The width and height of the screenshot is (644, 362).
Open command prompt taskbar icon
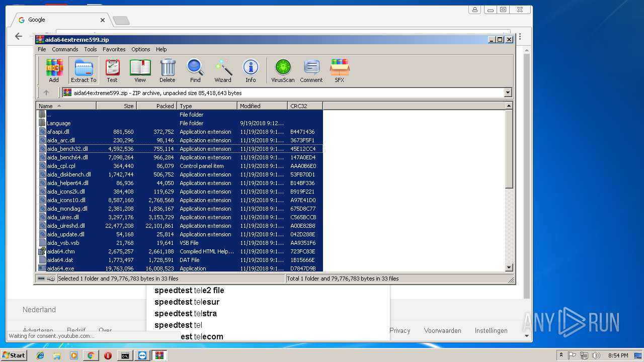[x=125, y=355]
